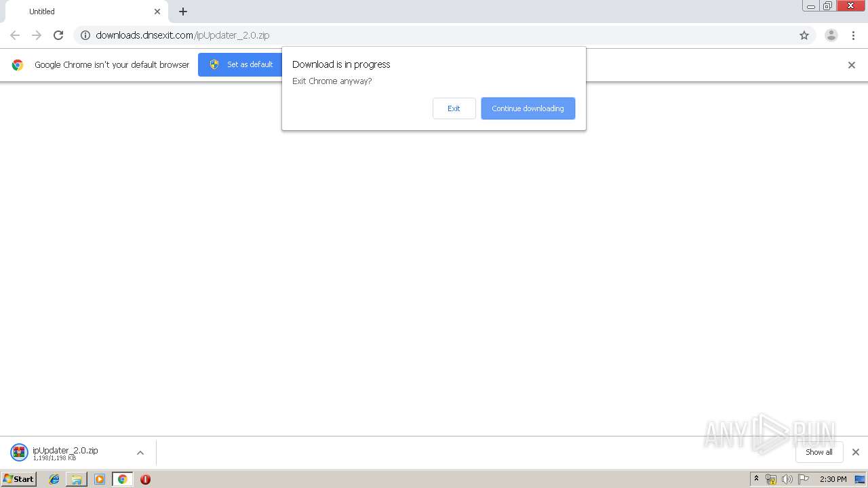Open a new tab with plus button
Screen dimensions: 868x488
tap(183, 12)
